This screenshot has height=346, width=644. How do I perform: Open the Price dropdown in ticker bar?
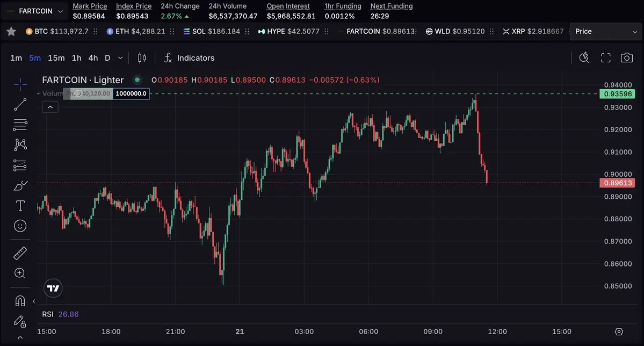[x=606, y=31]
